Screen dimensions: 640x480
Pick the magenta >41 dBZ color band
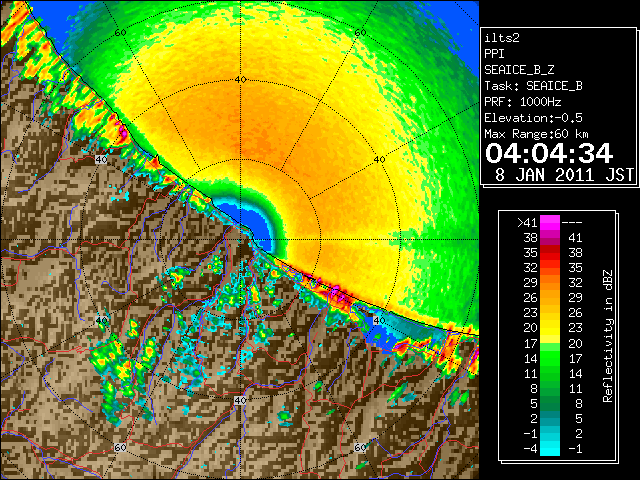pos(550,223)
